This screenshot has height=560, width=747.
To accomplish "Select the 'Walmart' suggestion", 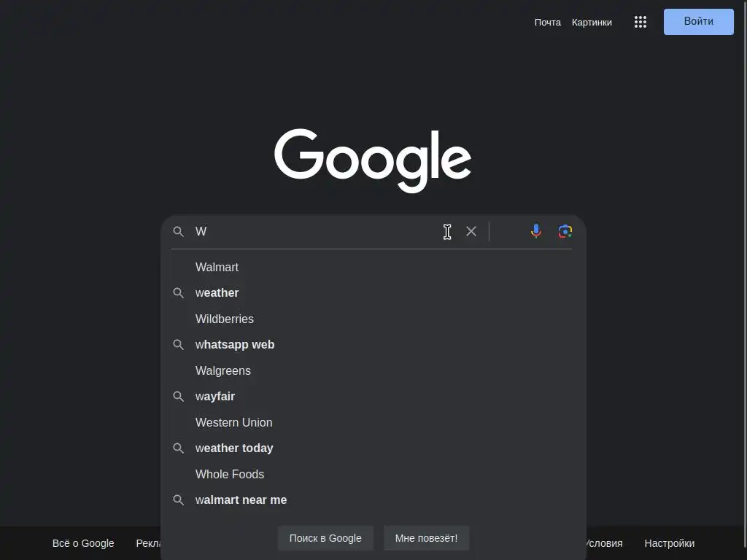I will coord(373,267).
